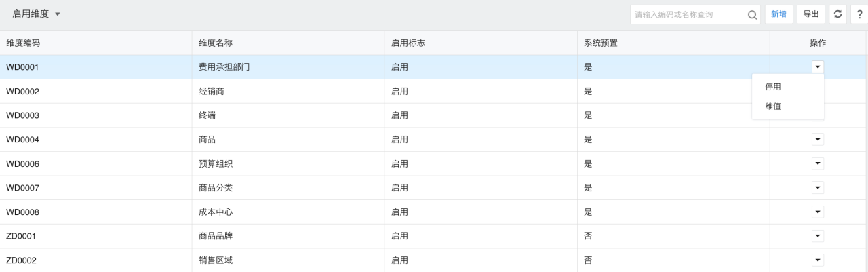The image size is (868, 272).
Task: Open action dropdown for WD0007 商品分类 row
Action: click(818, 187)
